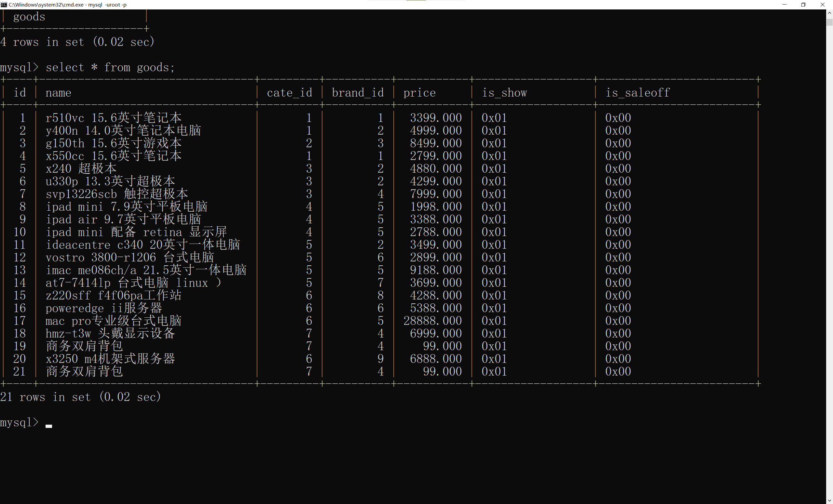Screen dimensions: 833x504
Task: Restore down the cmd window
Action: point(803,5)
